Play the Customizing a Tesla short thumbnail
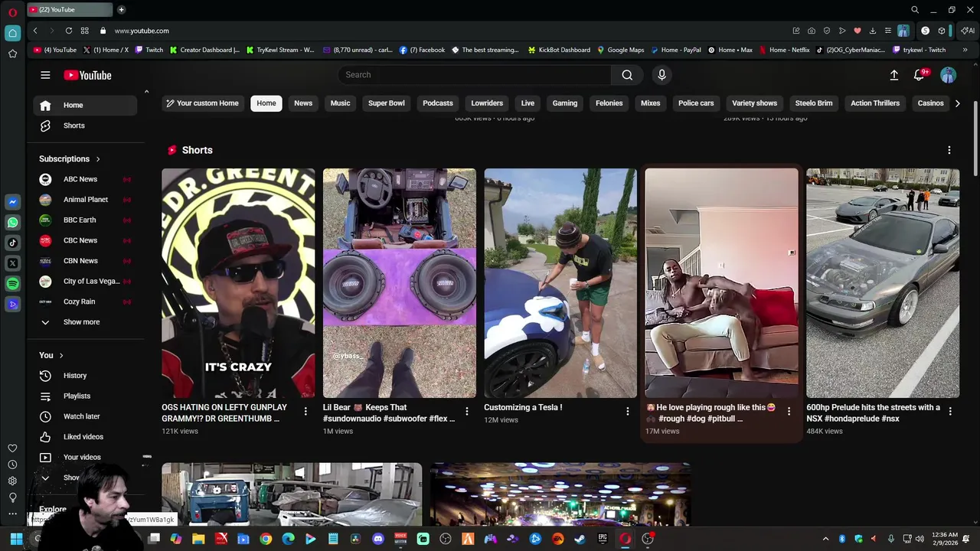This screenshot has width=980, height=551. (560, 283)
